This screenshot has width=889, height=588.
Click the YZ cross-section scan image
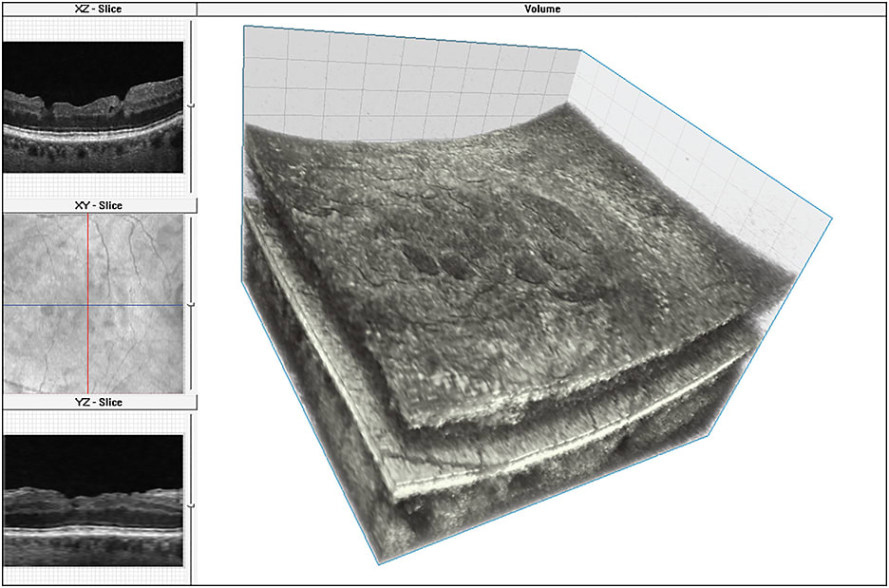(93, 501)
